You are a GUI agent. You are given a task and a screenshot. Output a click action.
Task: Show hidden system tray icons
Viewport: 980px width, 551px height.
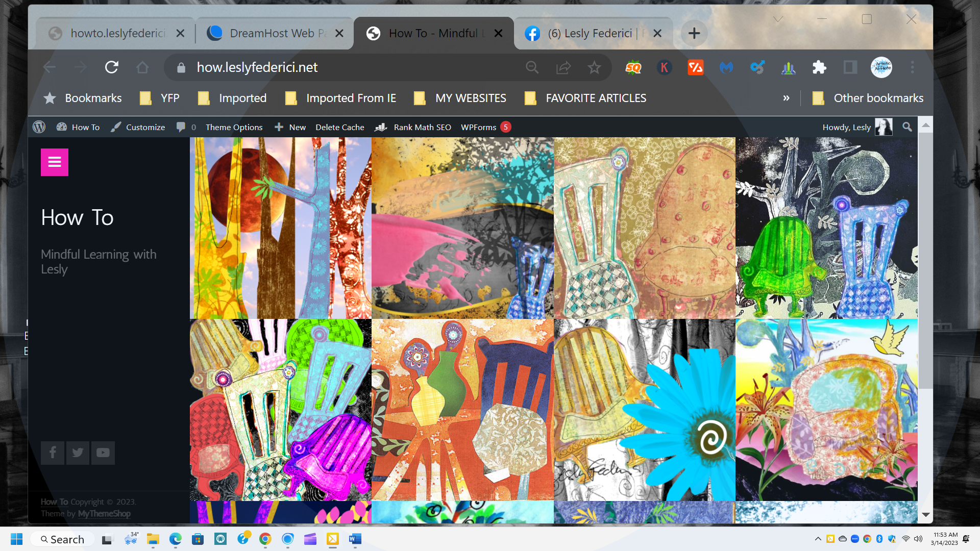pyautogui.click(x=818, y=539)
